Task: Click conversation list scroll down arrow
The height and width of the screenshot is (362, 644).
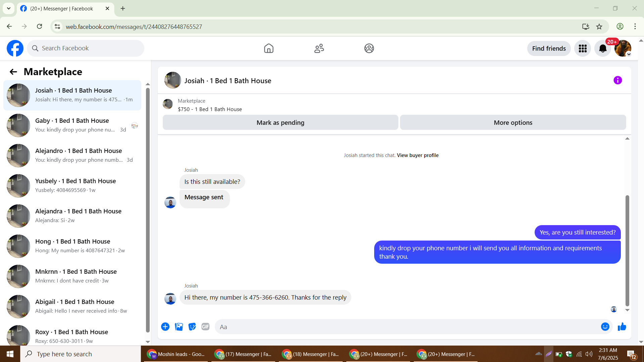Action: pyautogui.click(x=148, y=342)
